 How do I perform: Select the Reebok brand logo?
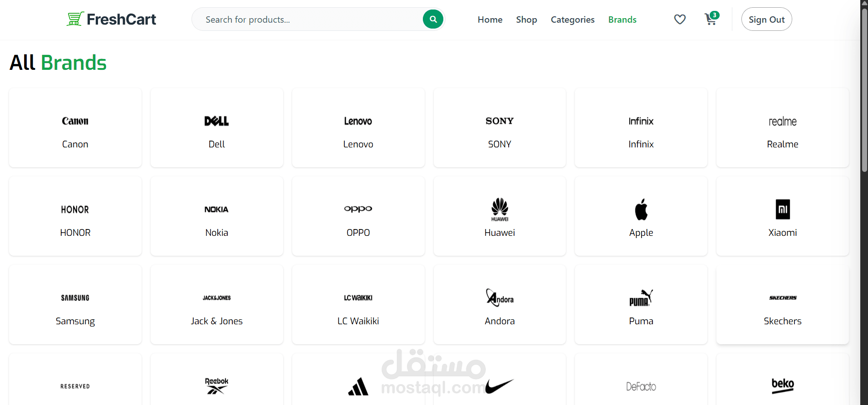(216, 386)
